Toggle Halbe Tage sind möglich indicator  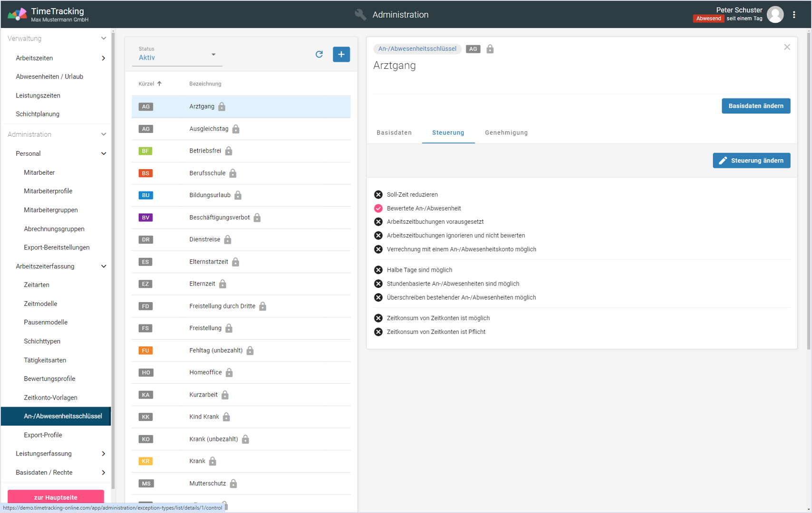pos(378,270)
